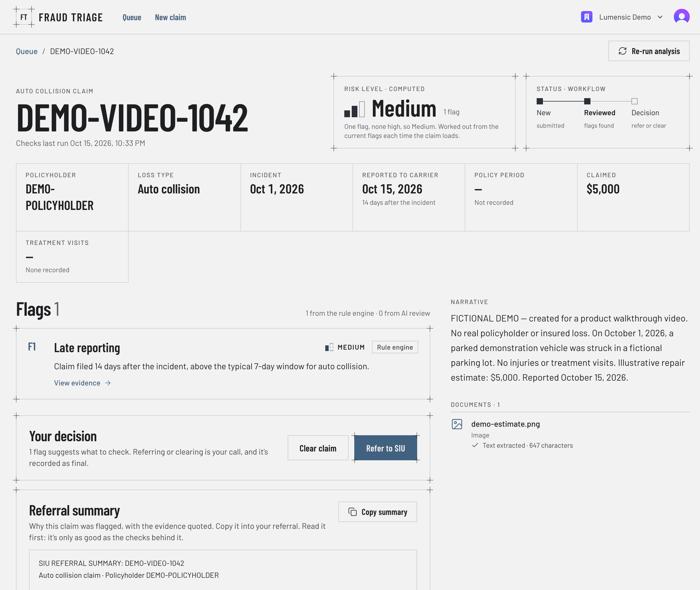Click the arrow icon next to View evidence
The height and width of the screenshot is (590, 700).
(x=108, y=383)
